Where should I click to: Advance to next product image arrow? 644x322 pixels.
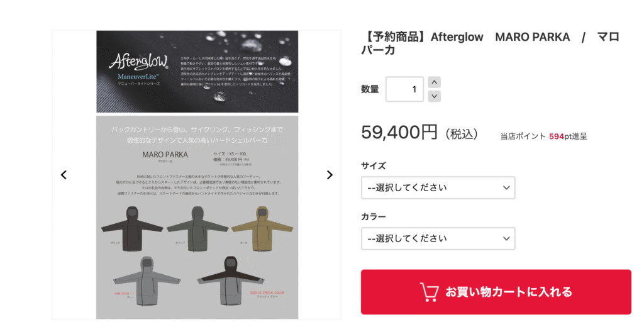[330, 175]
